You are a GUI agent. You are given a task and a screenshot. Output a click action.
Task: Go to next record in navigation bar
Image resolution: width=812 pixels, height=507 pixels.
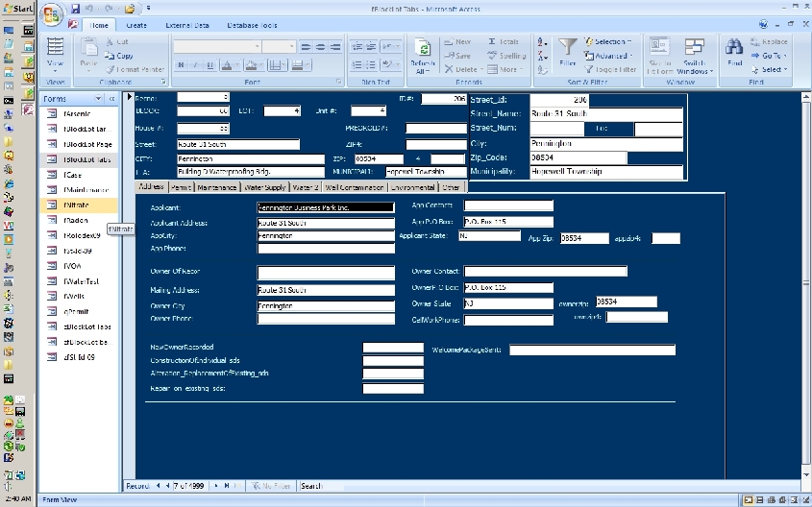pyautogui.click(x=216, y=486)
